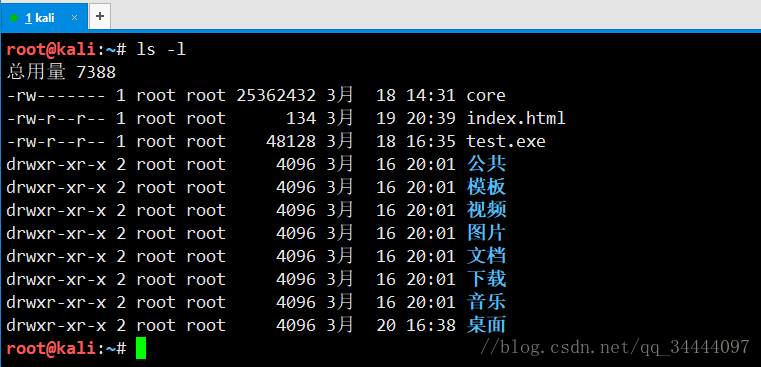The image size is (761, 367).
Task: Click the permissions -rw------- of core
Action: pos(56,95)
